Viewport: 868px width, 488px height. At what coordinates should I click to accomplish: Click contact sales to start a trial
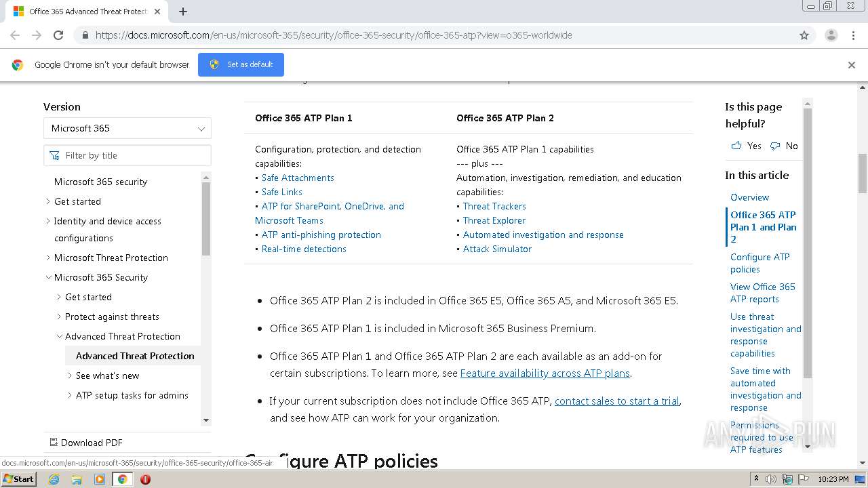tap(617, 401)
